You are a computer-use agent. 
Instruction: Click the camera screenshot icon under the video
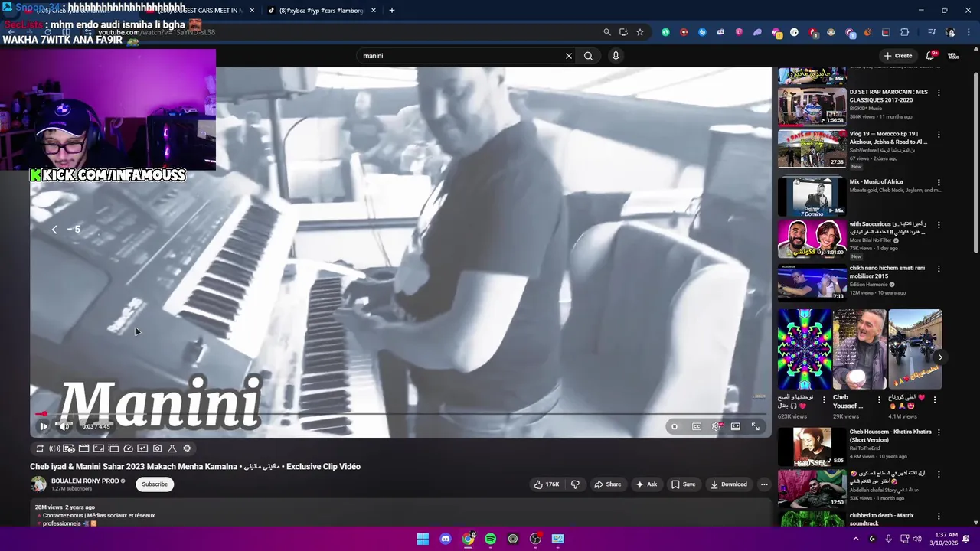(x=157, y=448)
